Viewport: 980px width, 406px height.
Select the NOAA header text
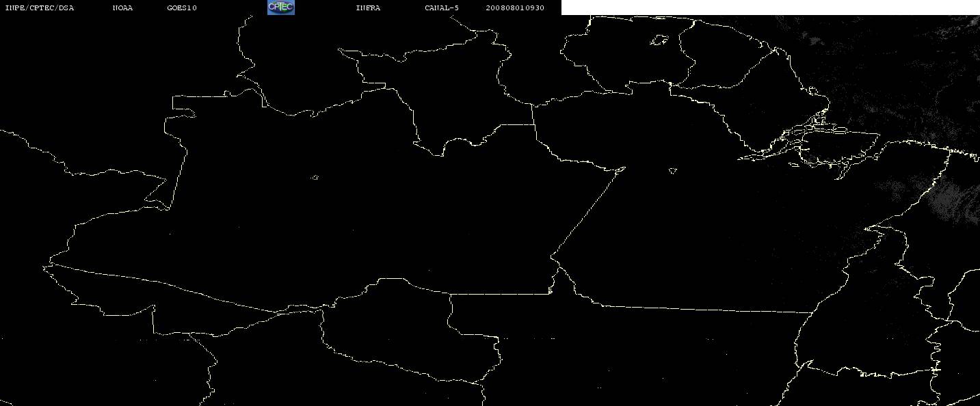pyautogui.click(x=122, y=8)
